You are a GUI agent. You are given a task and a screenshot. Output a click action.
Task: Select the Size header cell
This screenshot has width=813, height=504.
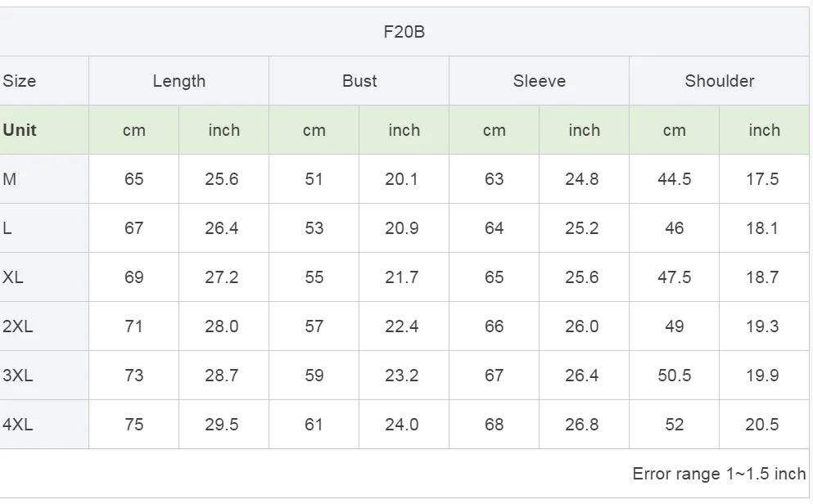pos(44,81)
